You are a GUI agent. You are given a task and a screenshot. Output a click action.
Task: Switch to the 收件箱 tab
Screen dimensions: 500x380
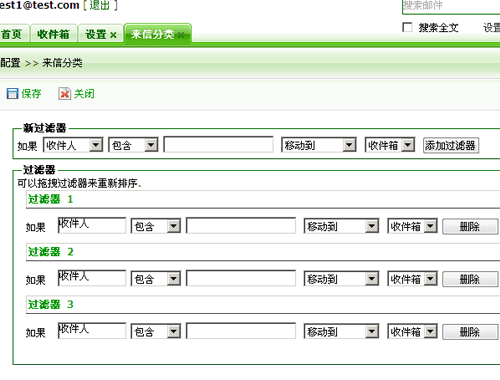(x=54, y=34)
